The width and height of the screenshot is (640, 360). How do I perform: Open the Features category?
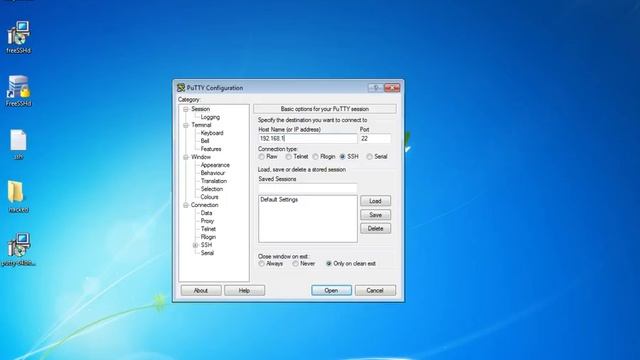pyautogui.click(x=211, y=149)
